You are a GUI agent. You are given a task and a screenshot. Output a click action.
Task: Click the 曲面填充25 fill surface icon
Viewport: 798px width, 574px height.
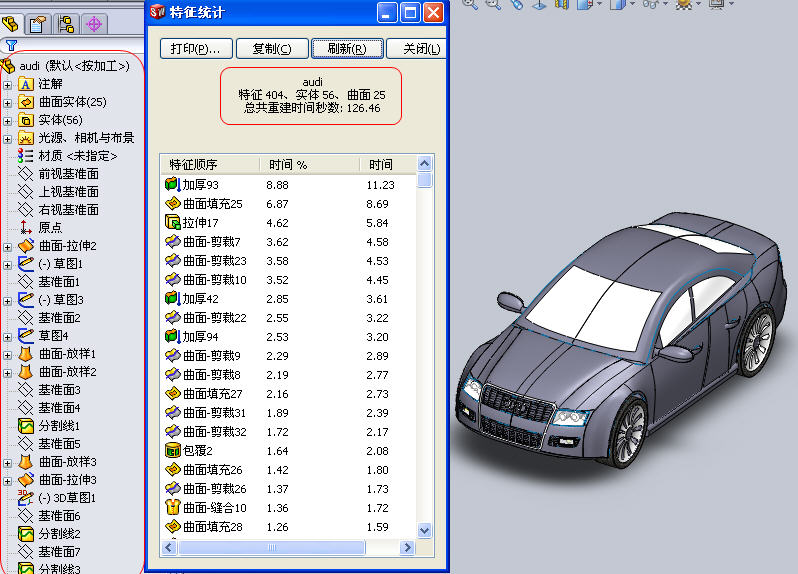pyautogui.click(x=173, y=204)
